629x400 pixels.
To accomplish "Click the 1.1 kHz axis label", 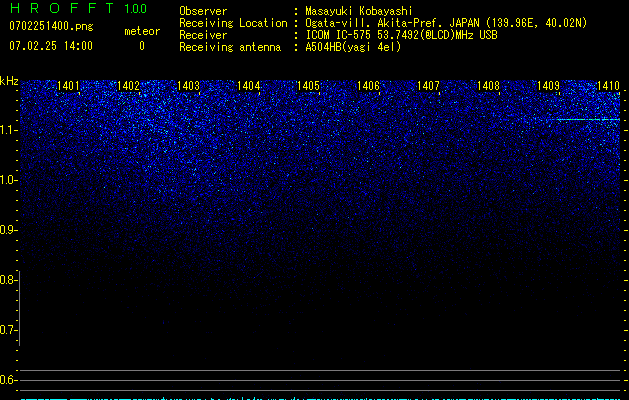I will pos(7,130).
